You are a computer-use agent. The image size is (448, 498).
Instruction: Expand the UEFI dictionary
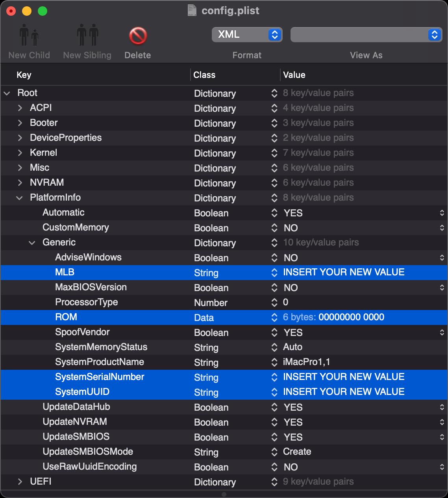point(20,481)
